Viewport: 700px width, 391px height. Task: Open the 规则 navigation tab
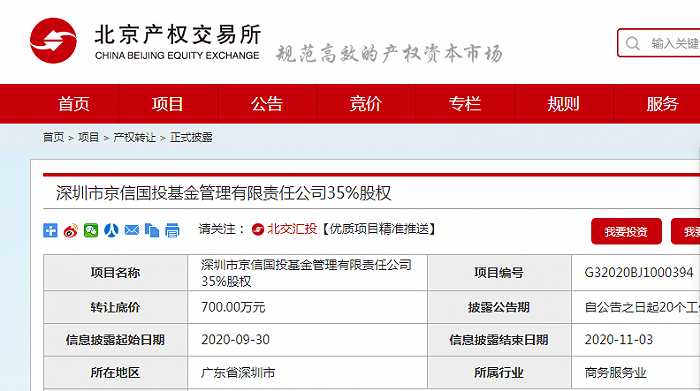click(564, 104)
